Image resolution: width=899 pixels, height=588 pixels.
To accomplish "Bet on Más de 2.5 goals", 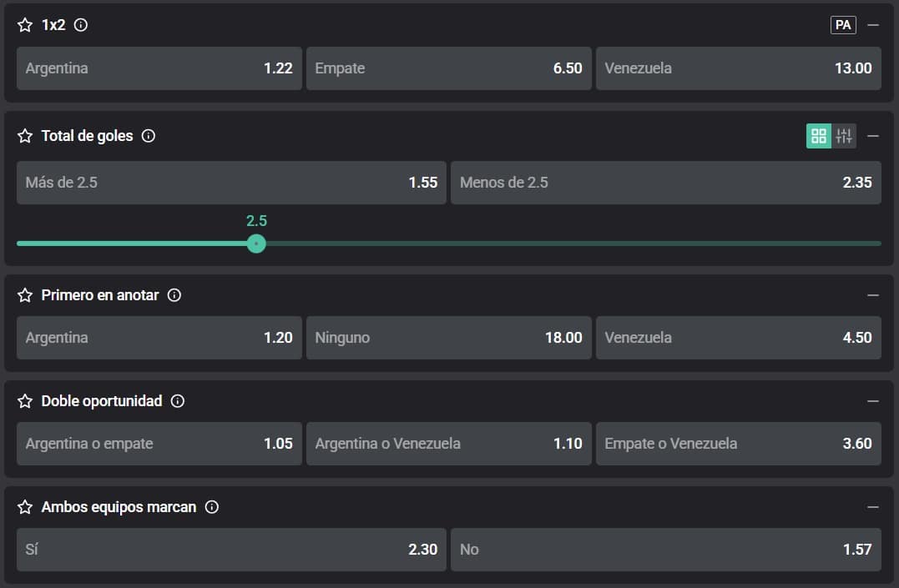I will pyautogui.click(x=231, y=183).
